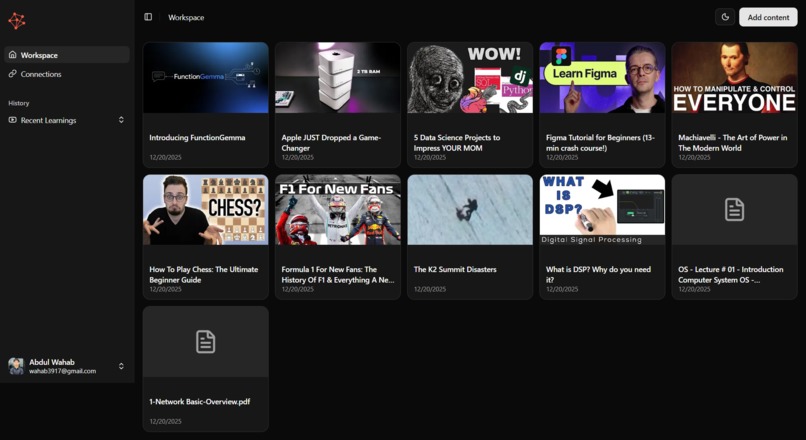Screen dimensions: 806x440
Task: Click the Abdul Wahab user name
Action: [x=52, y=362]
